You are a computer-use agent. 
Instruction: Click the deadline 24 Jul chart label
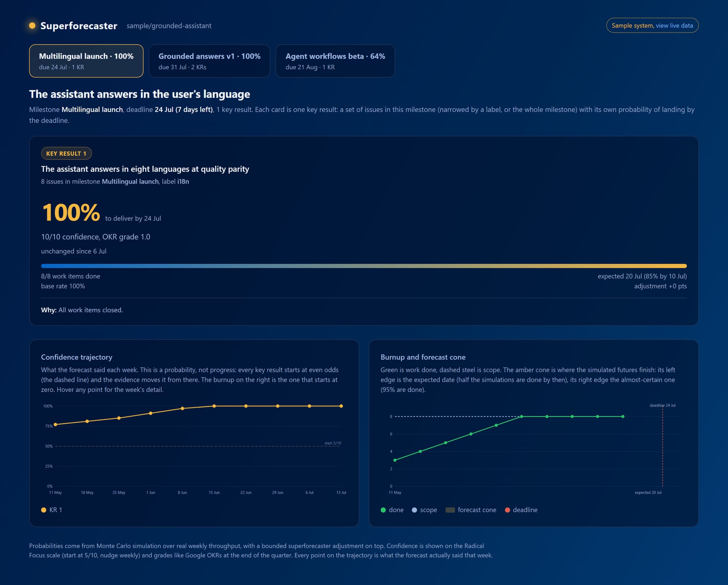pyautogui.click(x=662, y=405)
